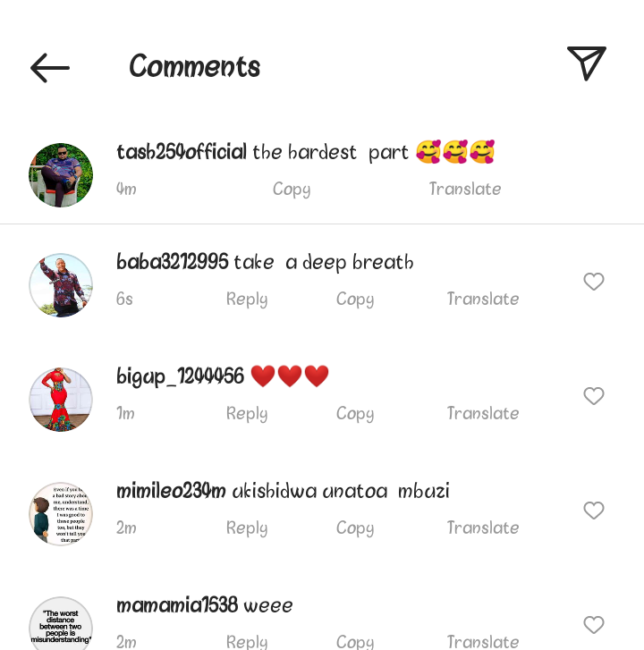Copy tash254official's 'the hardest part' comment
This screenshot has height=650, width=644.
pos(292,190)
